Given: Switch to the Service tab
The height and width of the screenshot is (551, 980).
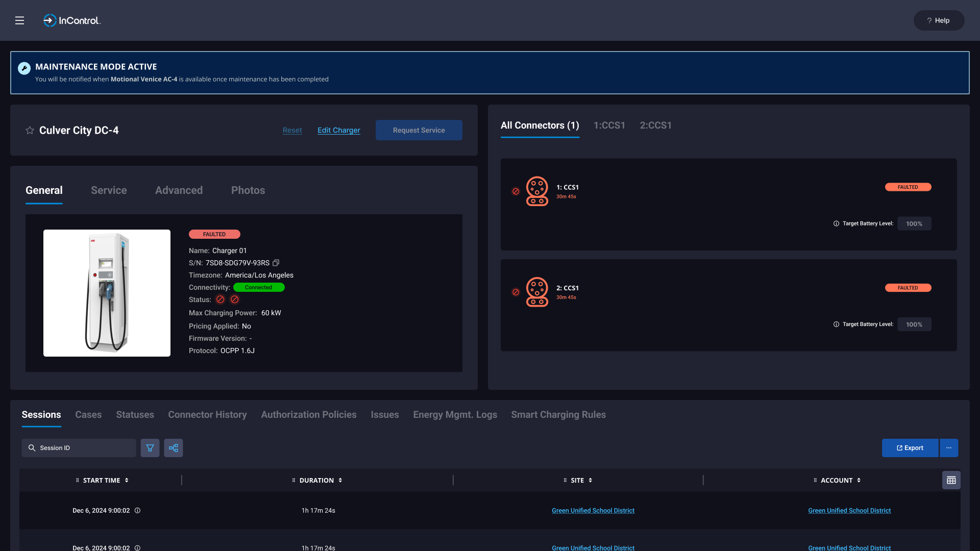Looking at the screenshot, I should 109,190.
